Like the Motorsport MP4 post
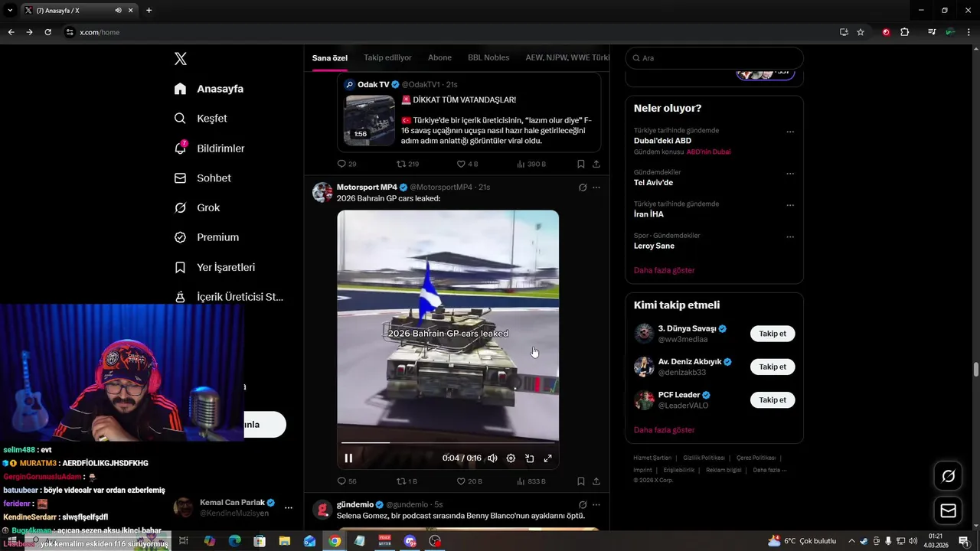Viewport: 980px width, 551px height. [x=469, y=481]
